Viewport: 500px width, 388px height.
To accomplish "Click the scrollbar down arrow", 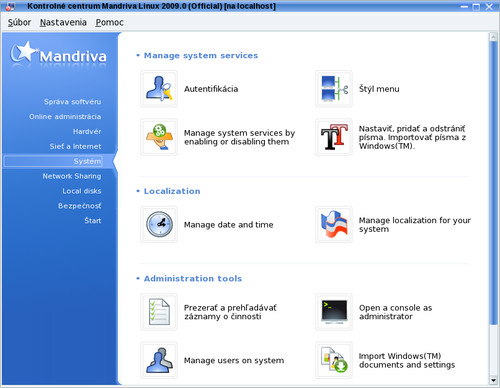I will coord(493,380).
